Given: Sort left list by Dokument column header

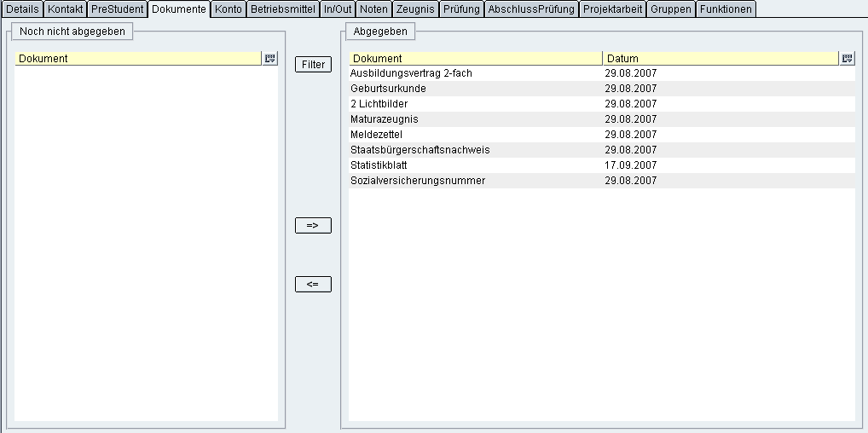Looking at the screenshot, I should pos(138,59).
